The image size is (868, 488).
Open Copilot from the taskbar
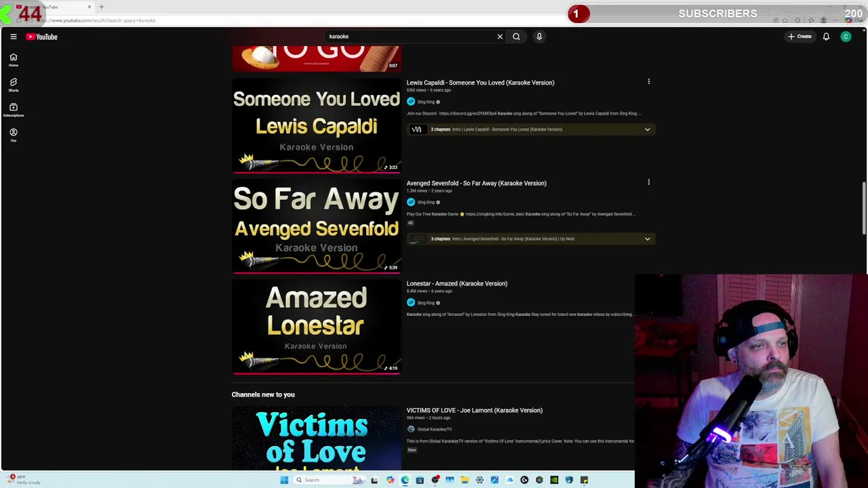[390, 480]
